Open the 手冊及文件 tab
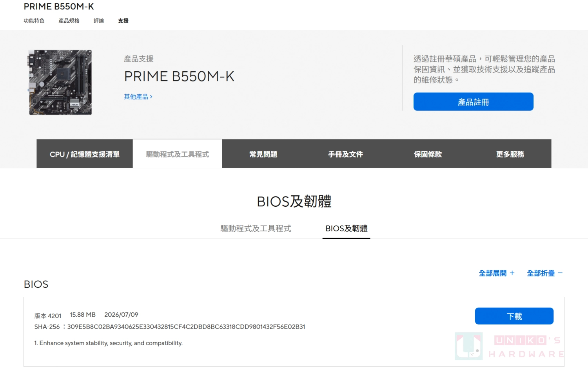 (x=346, y=154)
